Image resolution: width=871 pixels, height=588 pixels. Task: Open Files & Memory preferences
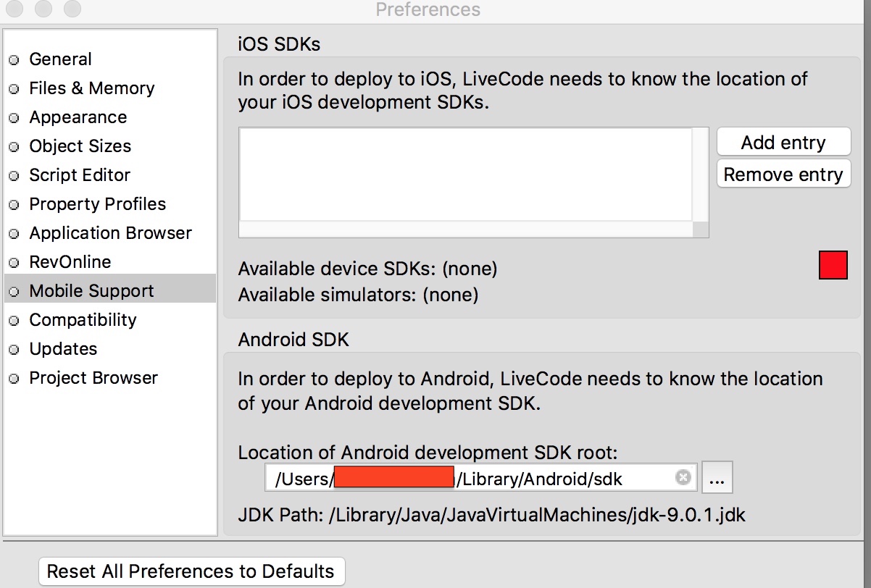pyautogui.click(x=91, y=88)
